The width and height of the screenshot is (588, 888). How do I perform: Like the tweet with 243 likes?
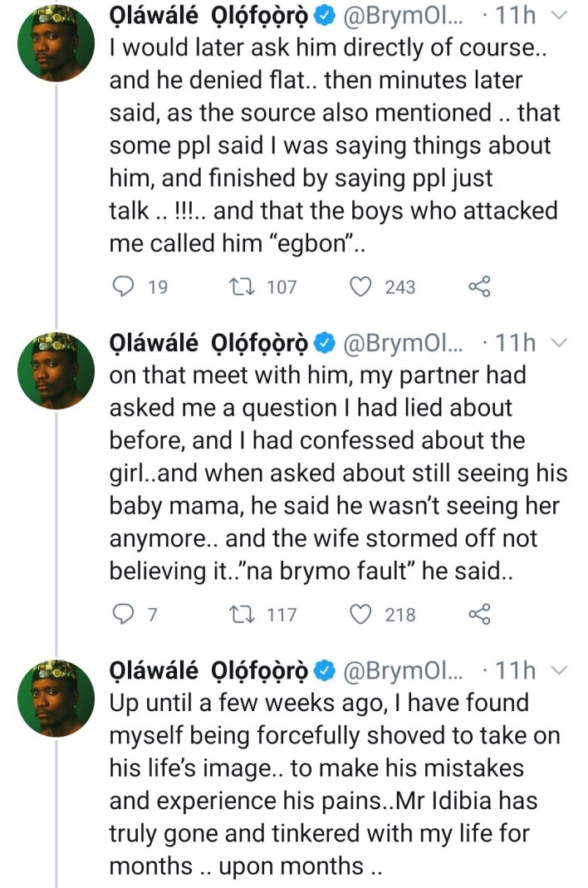[361, 287]
